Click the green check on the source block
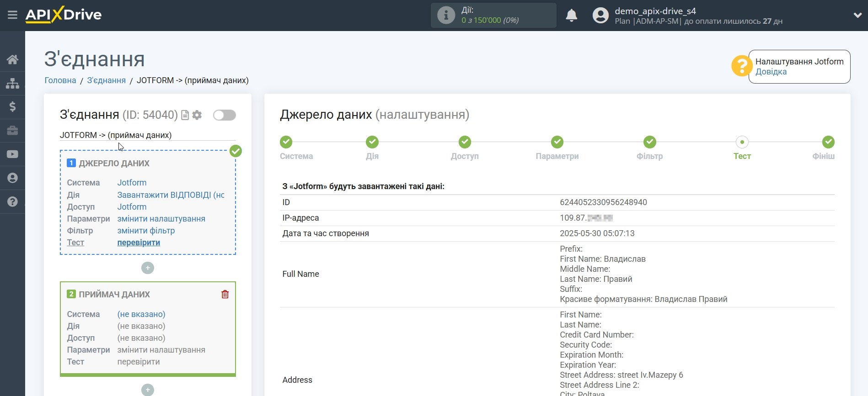This screenshot has height=396, width=868. point(236,151)
